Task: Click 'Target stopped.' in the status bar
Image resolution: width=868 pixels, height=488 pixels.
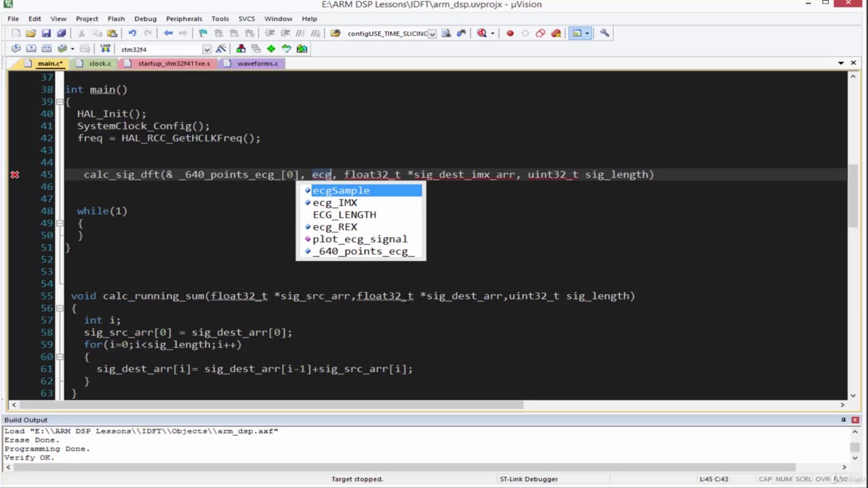Action: [357, 479]
